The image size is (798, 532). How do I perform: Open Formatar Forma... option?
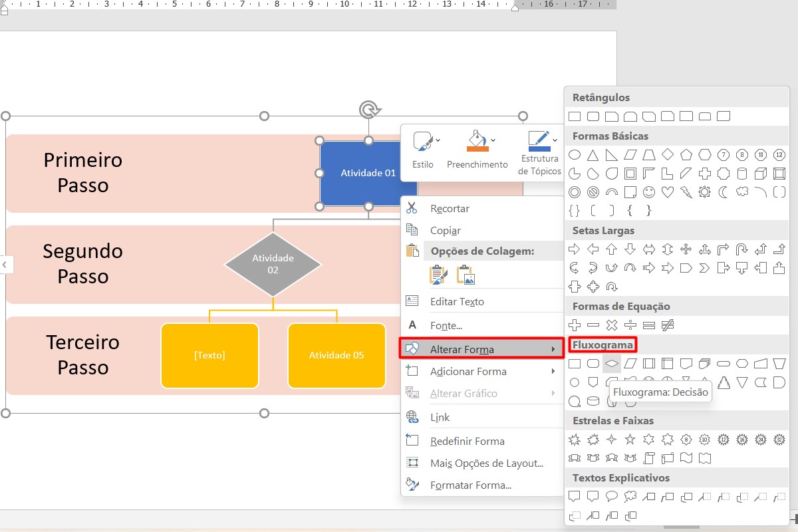tap(482, 485)
